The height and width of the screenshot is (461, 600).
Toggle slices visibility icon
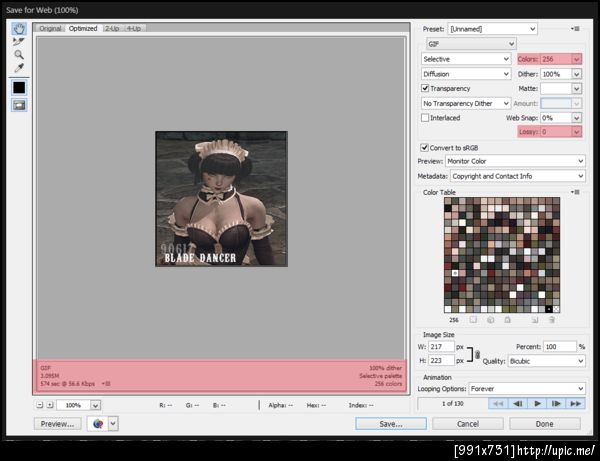coord(19,105)
